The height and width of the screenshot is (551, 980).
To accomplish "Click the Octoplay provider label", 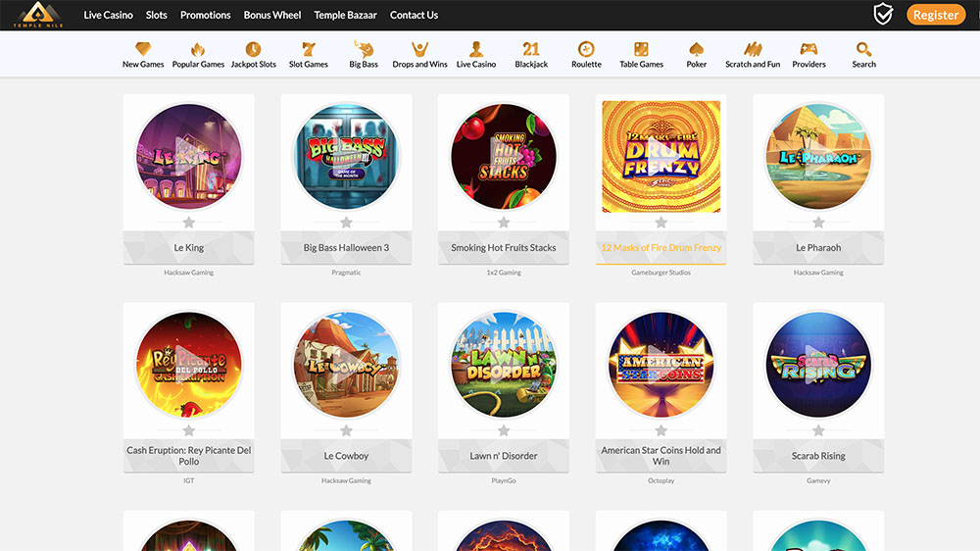I will tap(661, 481).
